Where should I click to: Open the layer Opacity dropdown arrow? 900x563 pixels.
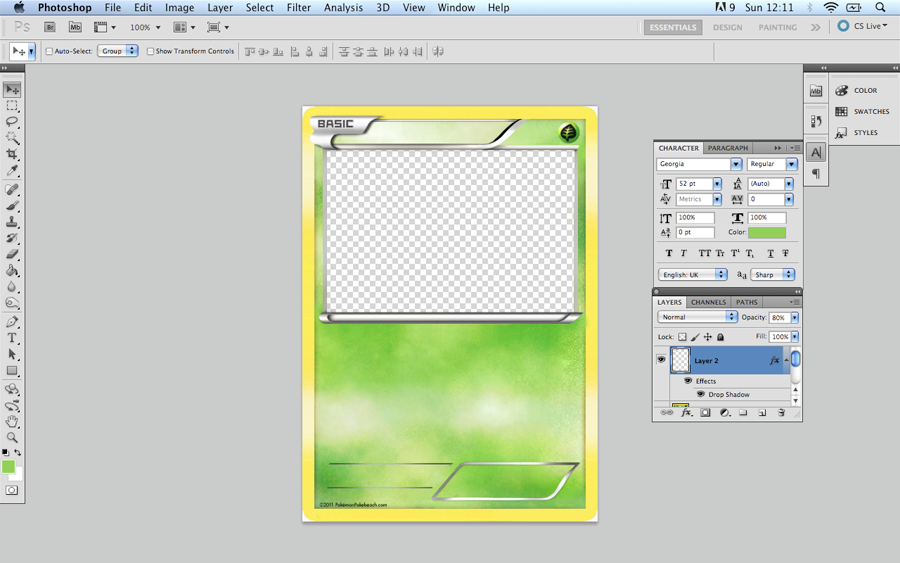point(794,317)
